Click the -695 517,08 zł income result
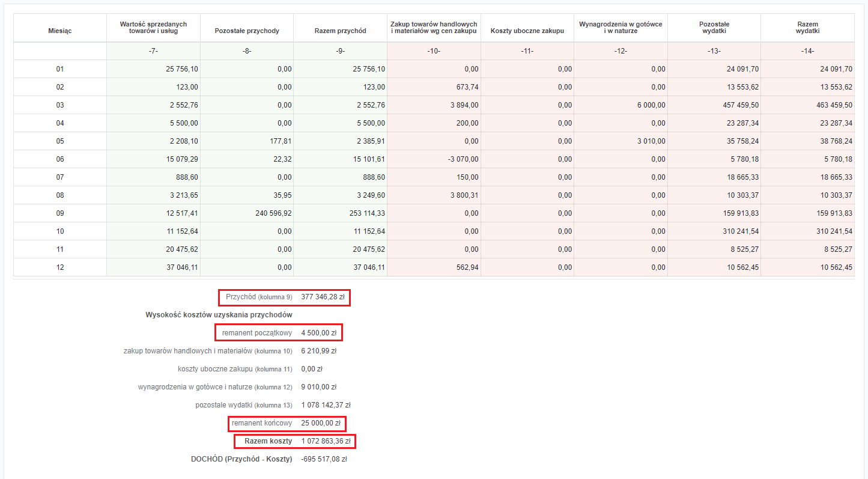The height and width of the screenshot is (479, 868). coord(324,459)
